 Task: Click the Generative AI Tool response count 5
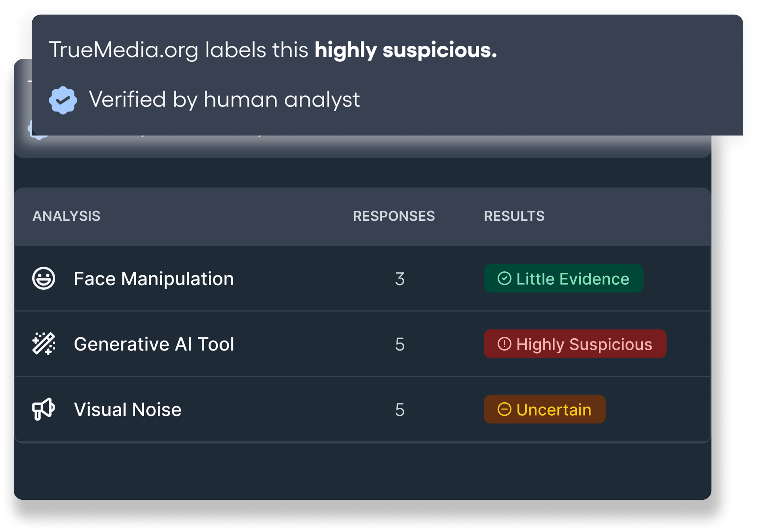(400, 344)
